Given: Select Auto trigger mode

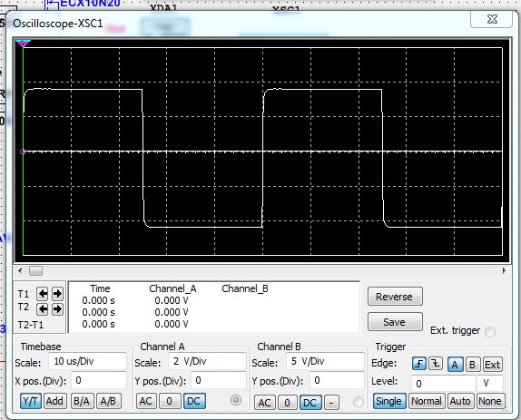Looking at the screenshot, I should pos(460,401).
